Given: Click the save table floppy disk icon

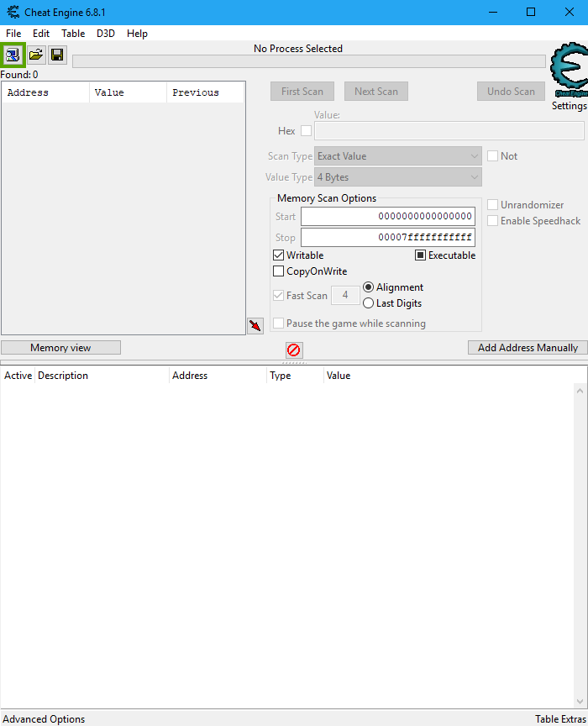Looking at the screenshot, I should pos(57,55).
